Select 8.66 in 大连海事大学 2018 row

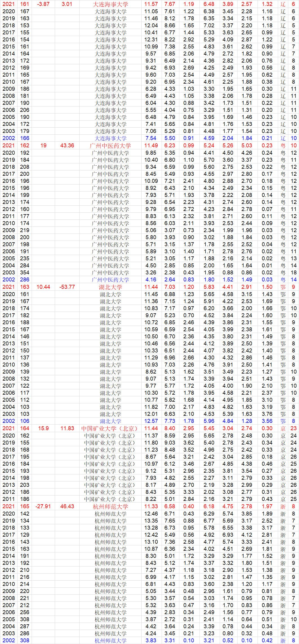click(x=170, y=26)
